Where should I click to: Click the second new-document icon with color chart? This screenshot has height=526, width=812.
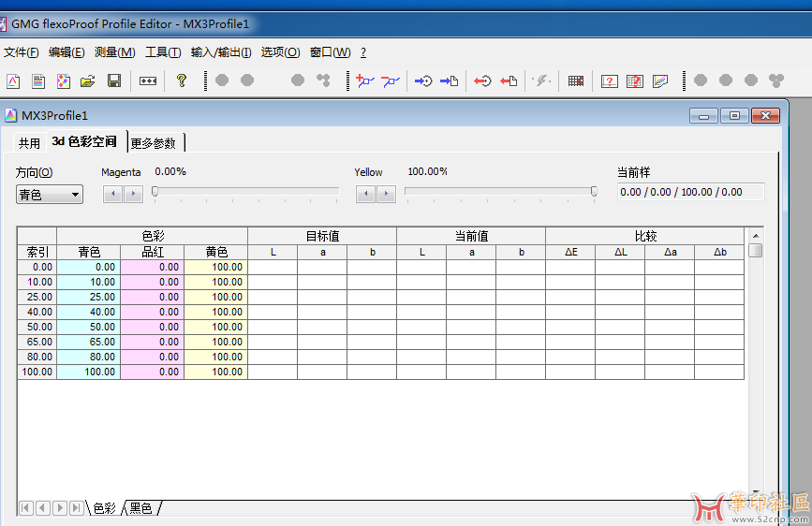click(38, 80)
